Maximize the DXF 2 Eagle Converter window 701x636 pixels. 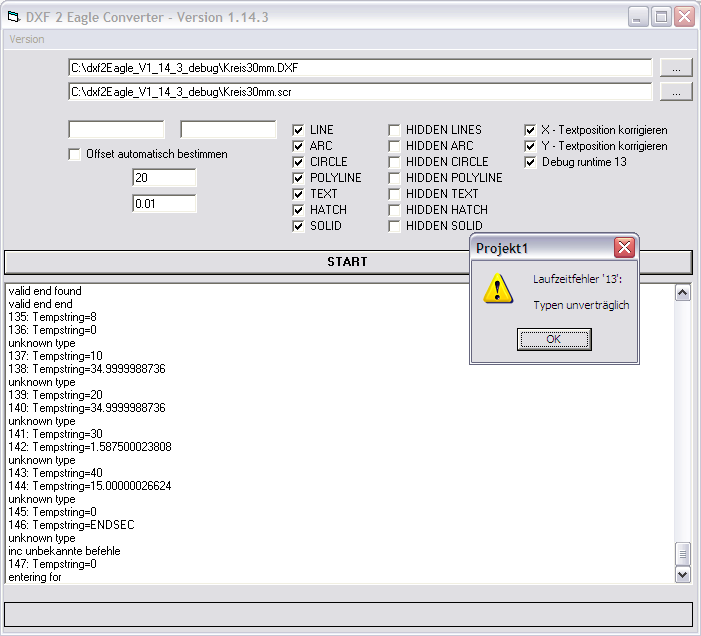(661, 17)
